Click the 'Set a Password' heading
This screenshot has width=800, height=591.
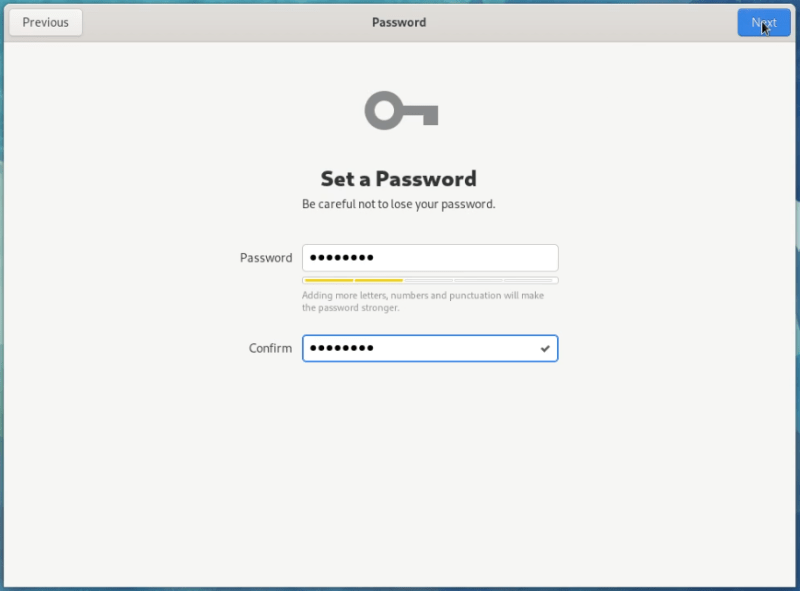tap(399, 179)
